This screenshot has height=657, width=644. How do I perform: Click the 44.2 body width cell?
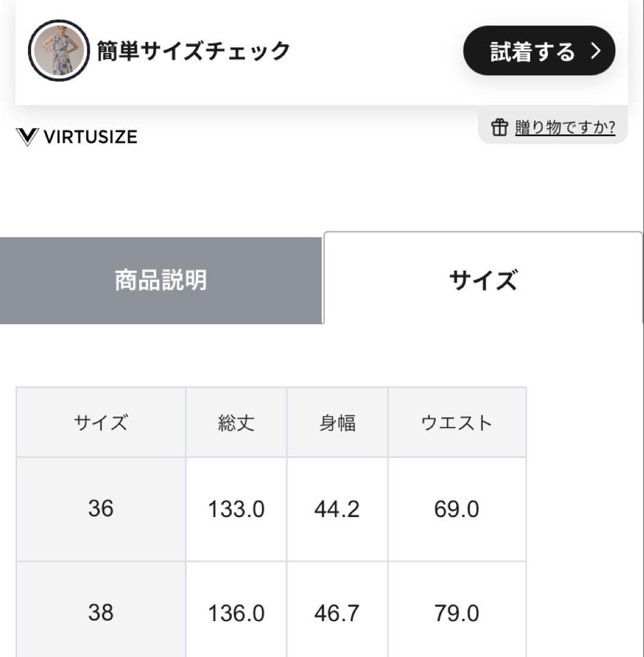(x=337, y=509)
